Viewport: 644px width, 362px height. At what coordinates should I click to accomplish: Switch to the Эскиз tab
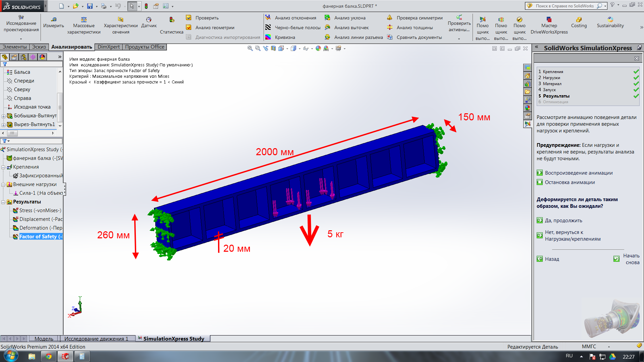[39, 47]
